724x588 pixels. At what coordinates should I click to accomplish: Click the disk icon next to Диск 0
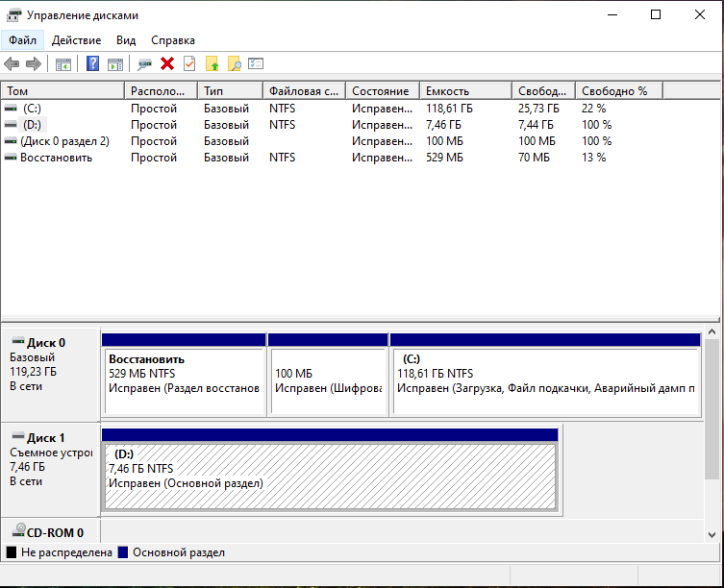click(18, 341)
